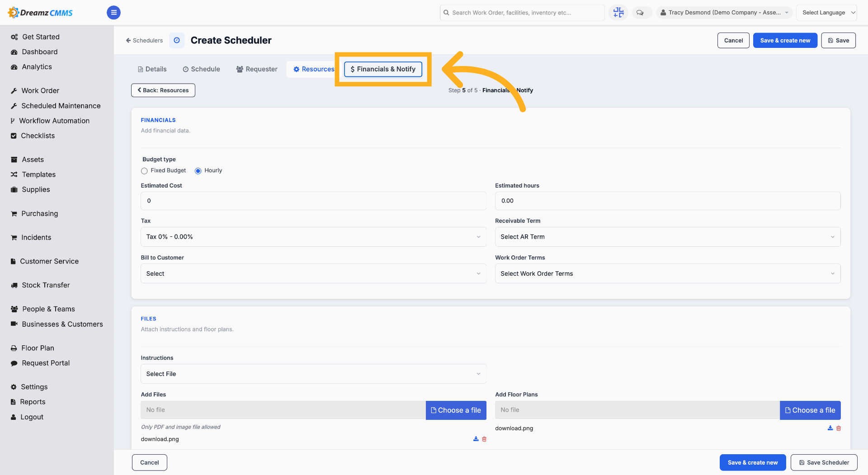The width and height of the screenshot is (868, 475).
Task: Click the Logout user icon
Action: 14,417
